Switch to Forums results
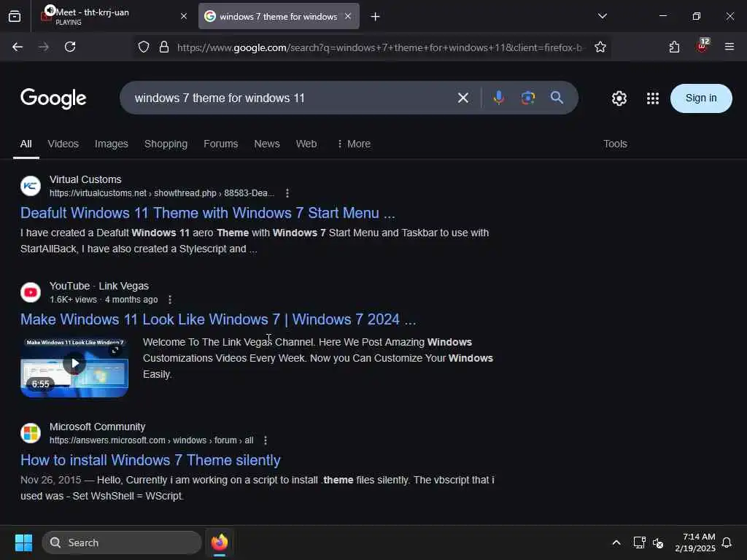The height and width of the screenshot is (560, 747). tap(220, 144)
